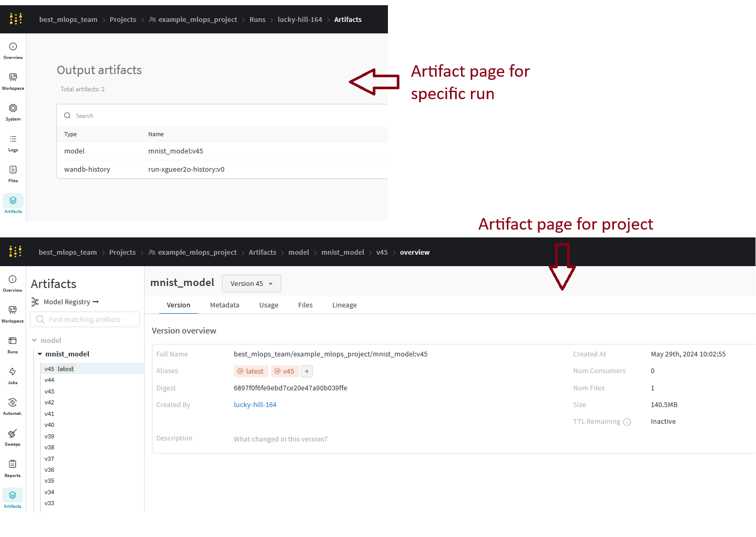Screen dimensions: 756x537
Task: Open the Automations sidebar icon
Action: 13,403
